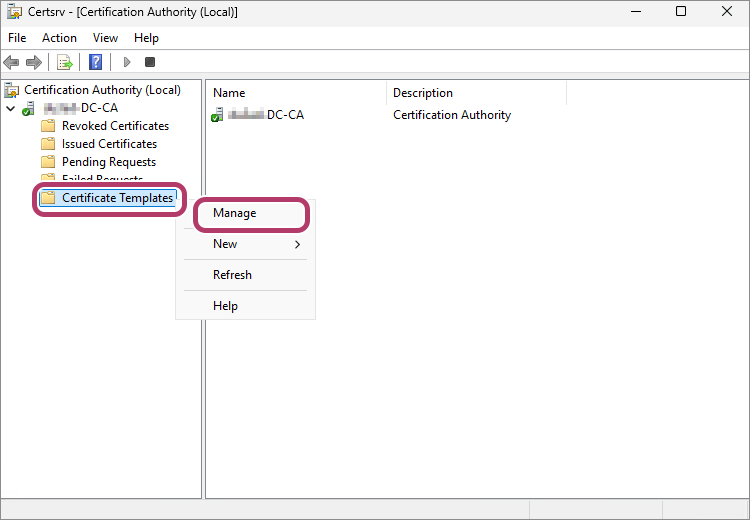The image size is (750, 520).
Task: Select the Issued Certificates folder
Action: (x=109, y=144)
